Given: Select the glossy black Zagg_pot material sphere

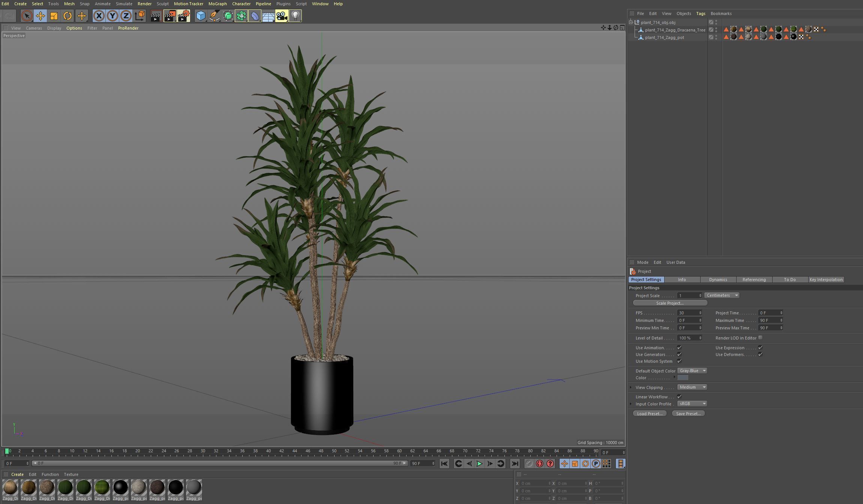Looking at the screenshot, I should tap(120, 488).
